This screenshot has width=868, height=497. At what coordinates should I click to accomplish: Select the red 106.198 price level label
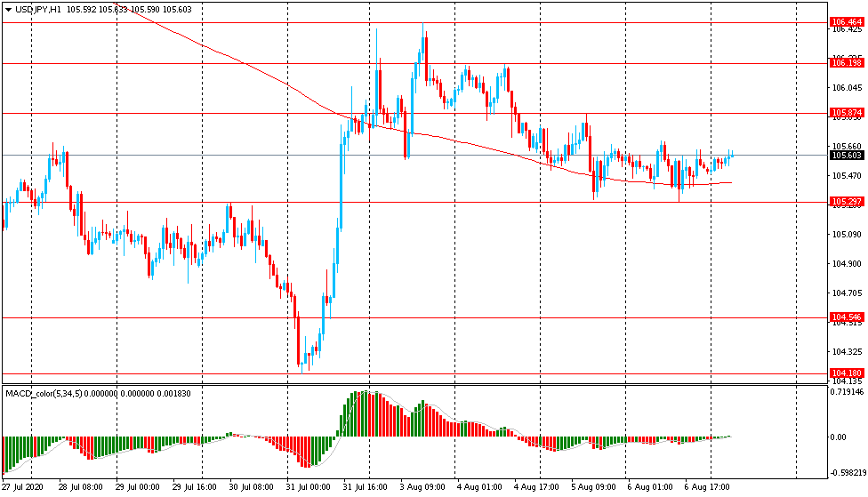[847, 63]
